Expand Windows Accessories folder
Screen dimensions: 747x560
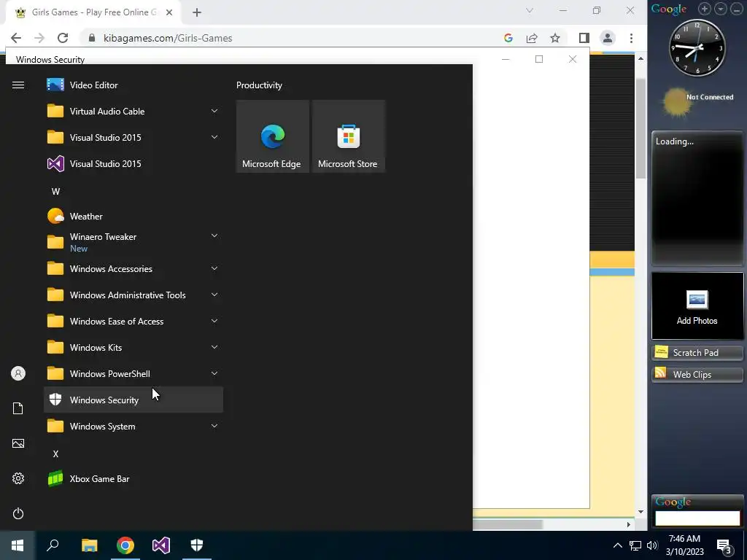click(214, 268)
